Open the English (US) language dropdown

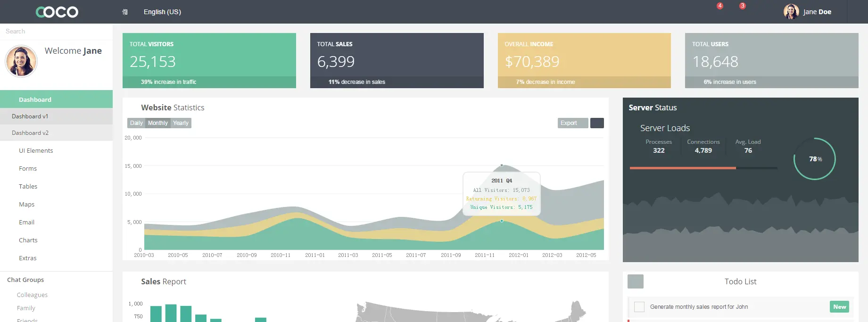pyautogui.click(x=162, y=12)
